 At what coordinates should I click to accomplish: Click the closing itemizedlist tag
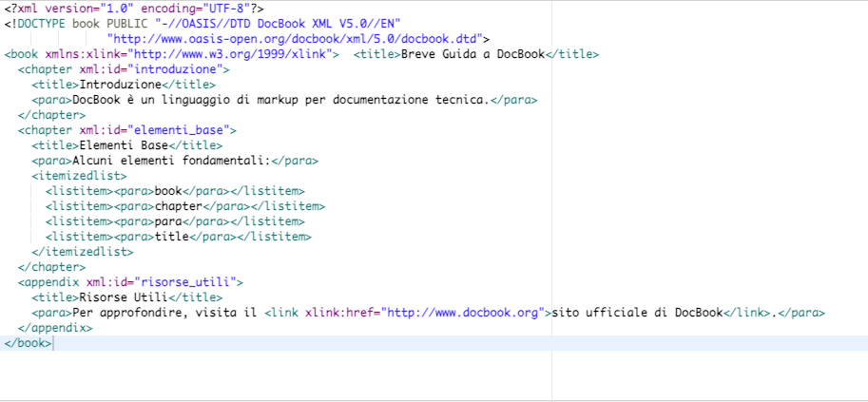[x=83, y=252]
